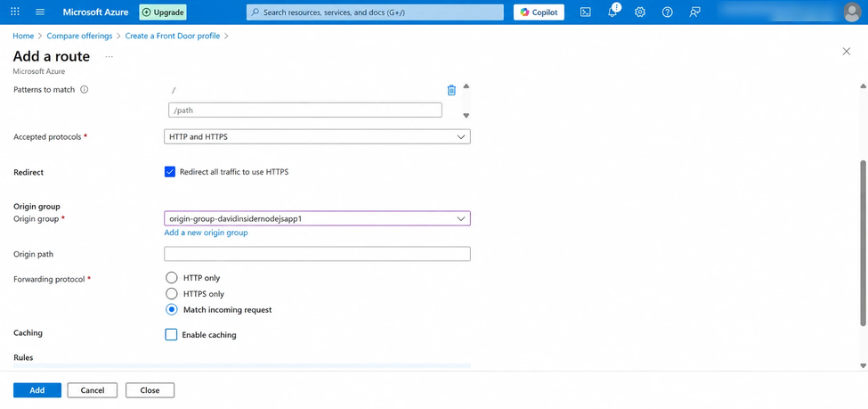This screenshot has height=409, width=868.
Task: Open the ellipsis menu beside Add a route
Action: (x=109, y=56)
